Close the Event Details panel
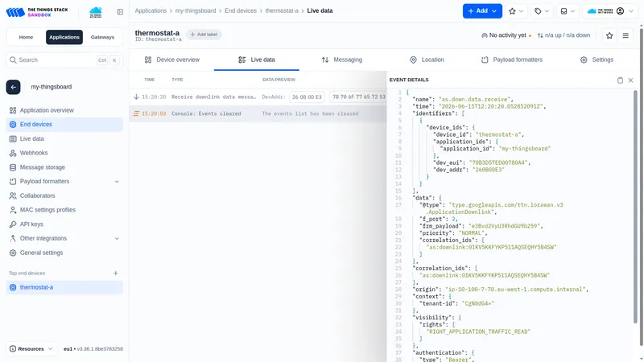 [631, 80]
